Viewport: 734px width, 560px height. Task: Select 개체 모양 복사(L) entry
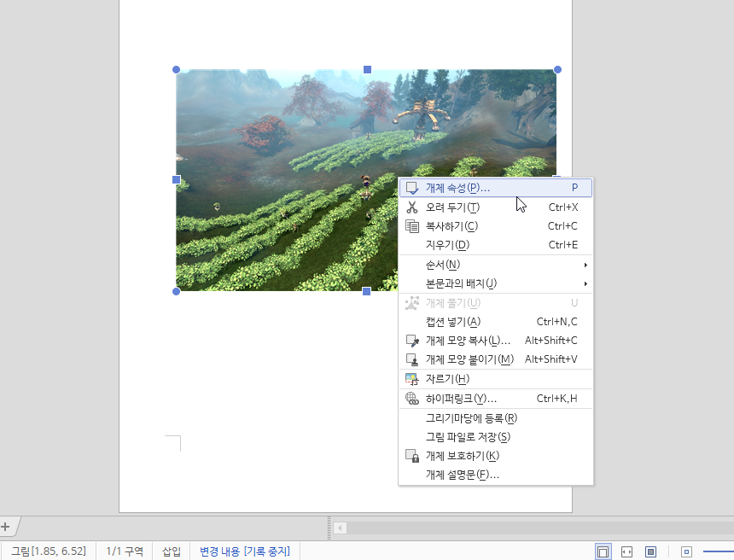point(496,341)
